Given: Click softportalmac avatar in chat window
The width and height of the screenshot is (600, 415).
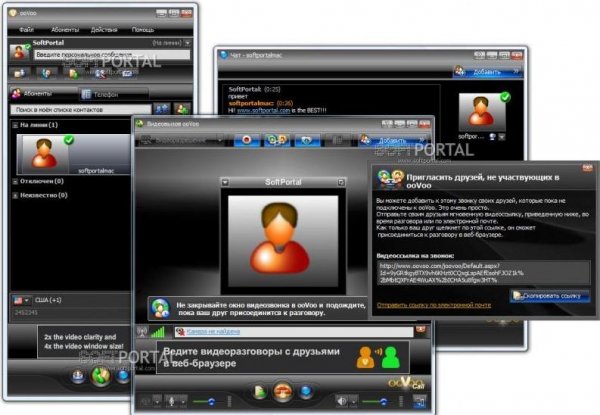Looking at the screenshot, I should [482, 112].
